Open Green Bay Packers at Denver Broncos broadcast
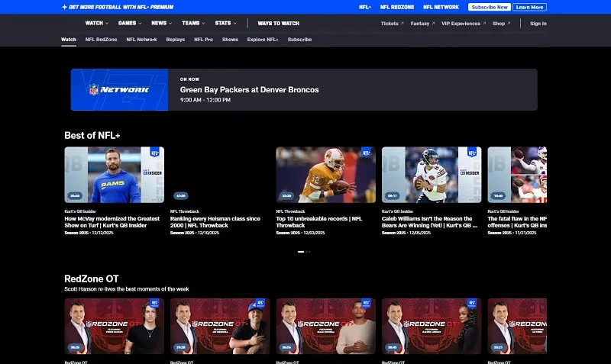 304,89
